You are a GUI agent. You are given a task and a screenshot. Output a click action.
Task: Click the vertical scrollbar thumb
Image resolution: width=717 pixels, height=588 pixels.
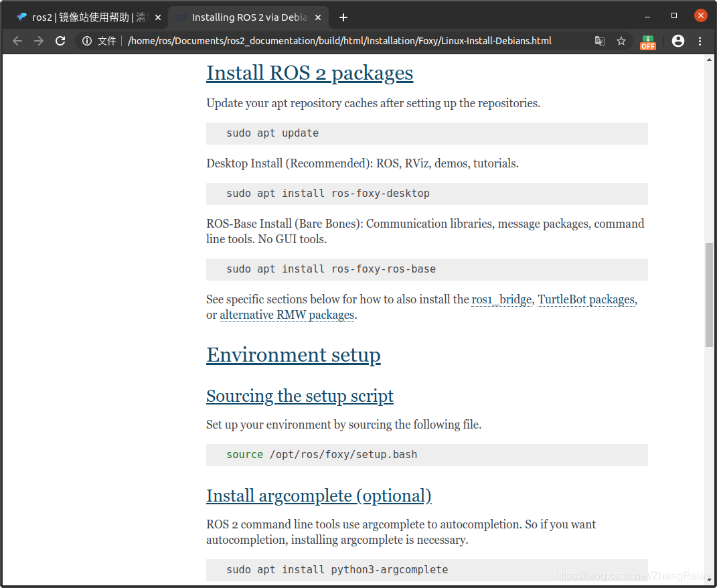tap(709, 295)
